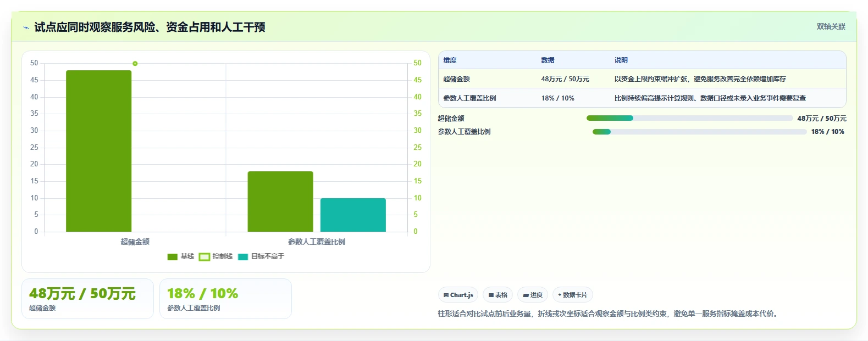
Task: Click the 18% / 10% table cell
Action: pos(558,98)
